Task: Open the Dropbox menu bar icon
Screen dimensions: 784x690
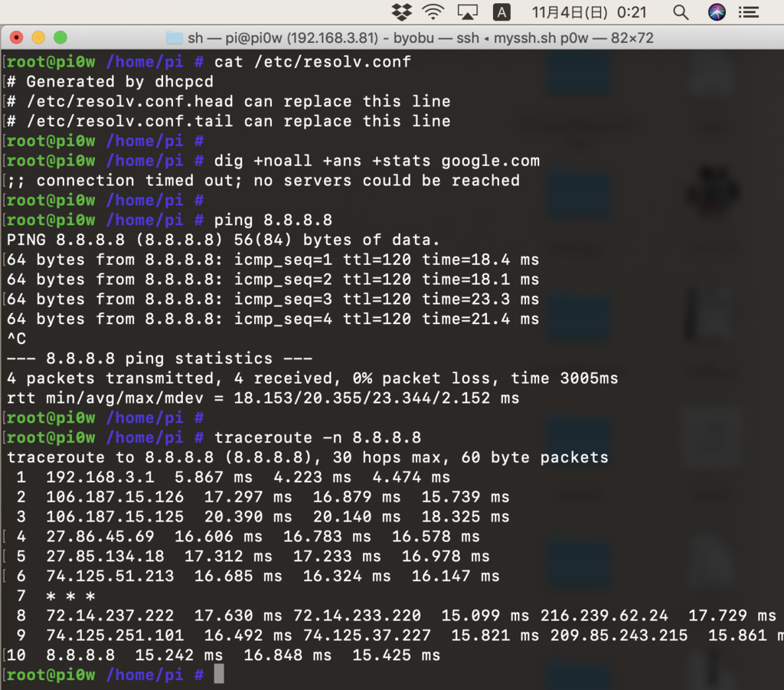Action: point(401,12)
